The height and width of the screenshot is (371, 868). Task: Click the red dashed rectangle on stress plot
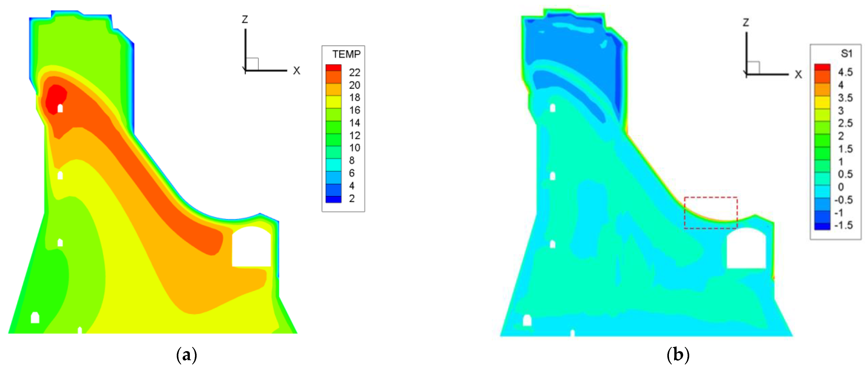711,213
